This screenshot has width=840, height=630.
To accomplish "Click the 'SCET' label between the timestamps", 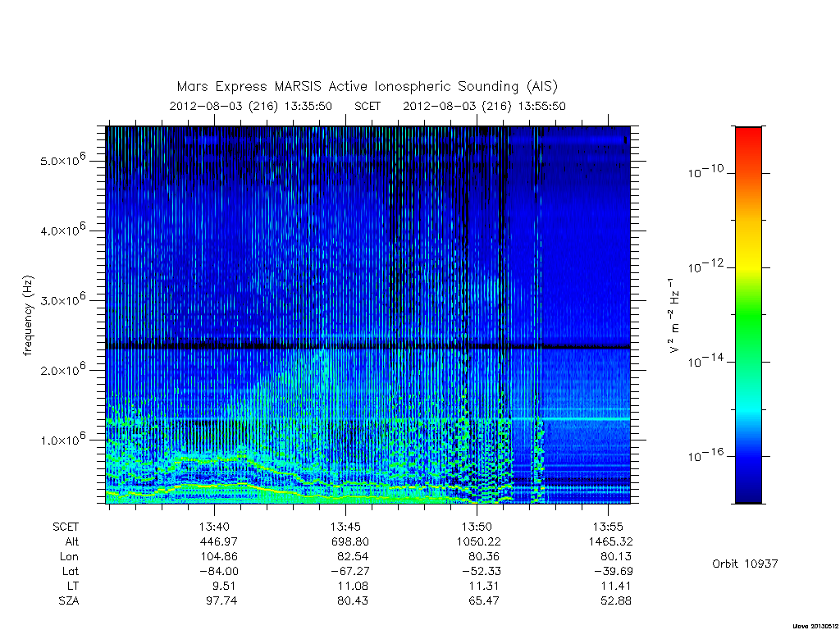I will point(367,106).
